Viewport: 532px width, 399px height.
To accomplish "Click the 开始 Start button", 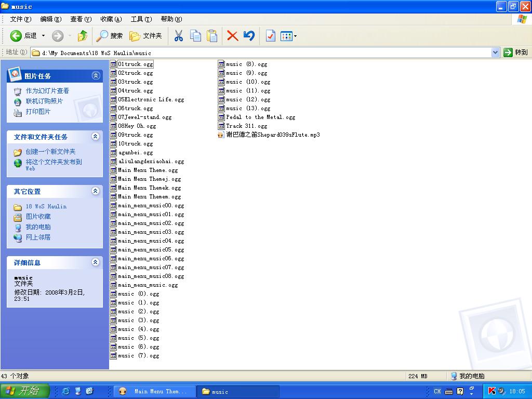I will coord(24,391).
